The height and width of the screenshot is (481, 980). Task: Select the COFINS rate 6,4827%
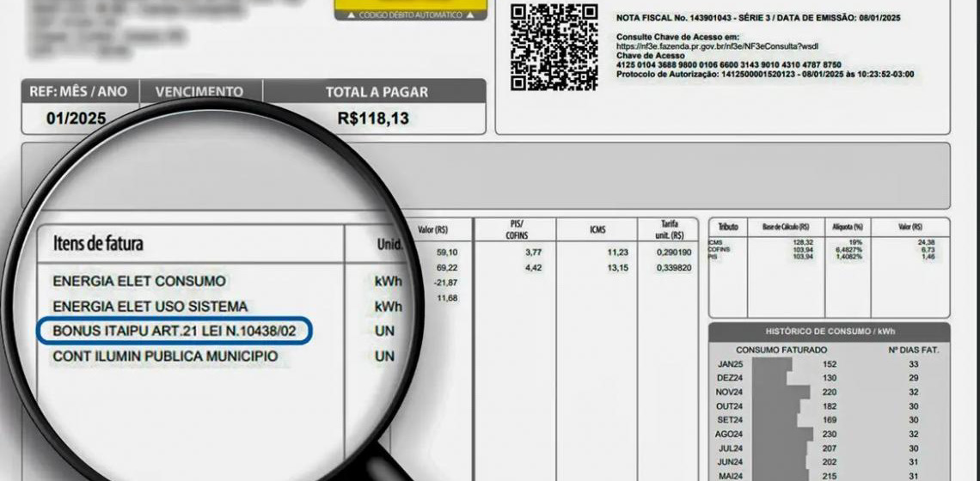click(x=849, y=249)
